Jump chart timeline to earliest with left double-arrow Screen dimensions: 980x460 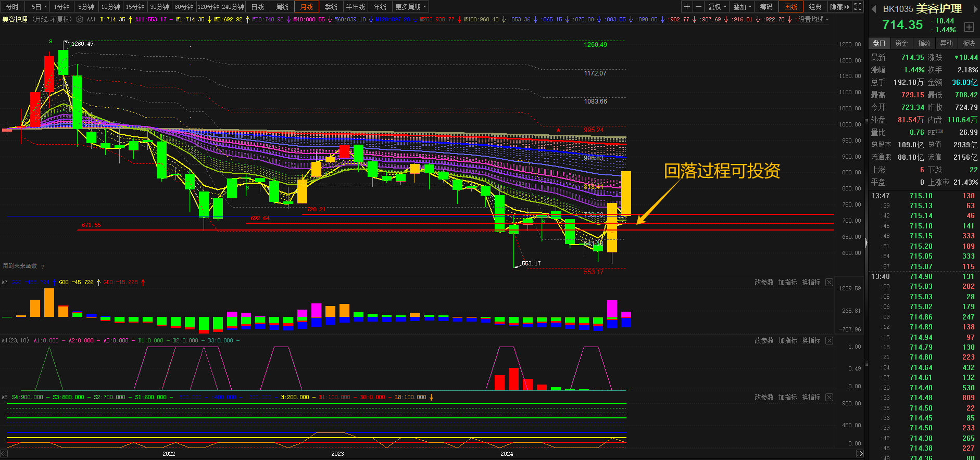[x=4, y=454]
